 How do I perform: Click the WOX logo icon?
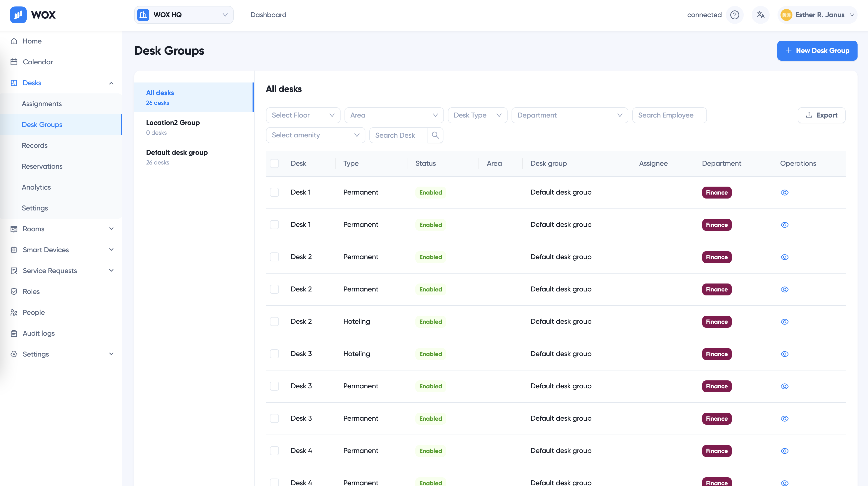point(18,15)
